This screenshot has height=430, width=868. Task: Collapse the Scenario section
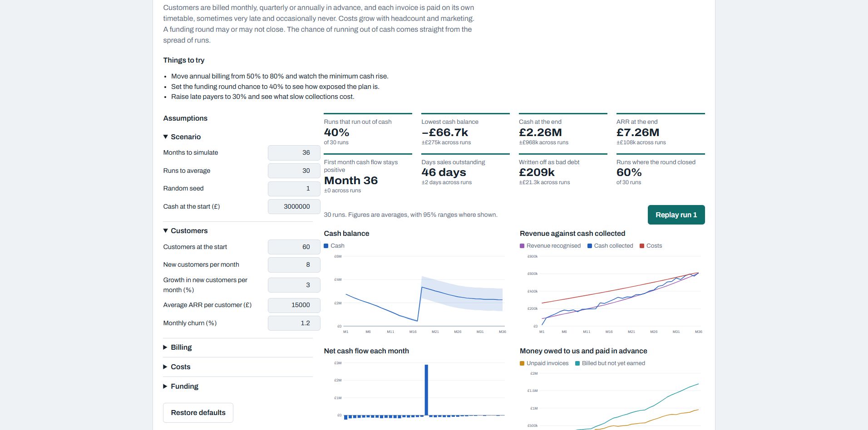pos(182,137)
